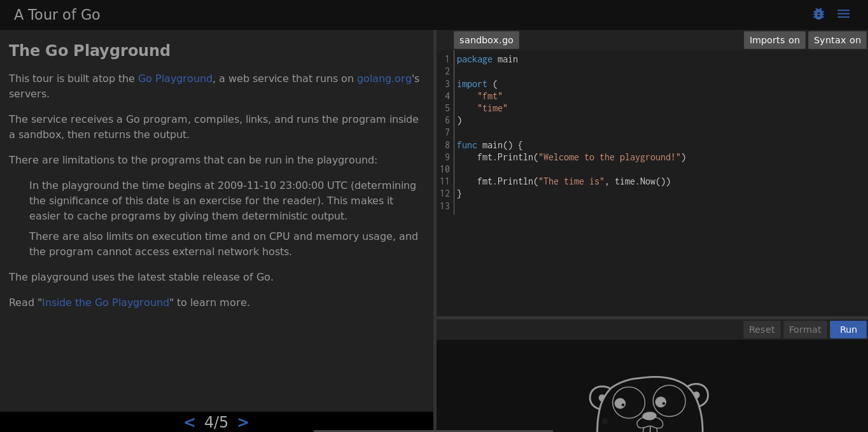
Task: Click the Reset button
Action: pos(762,329)
